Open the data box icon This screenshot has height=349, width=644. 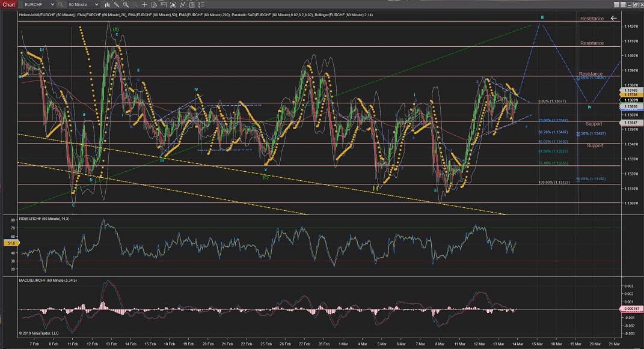[154, 4]
